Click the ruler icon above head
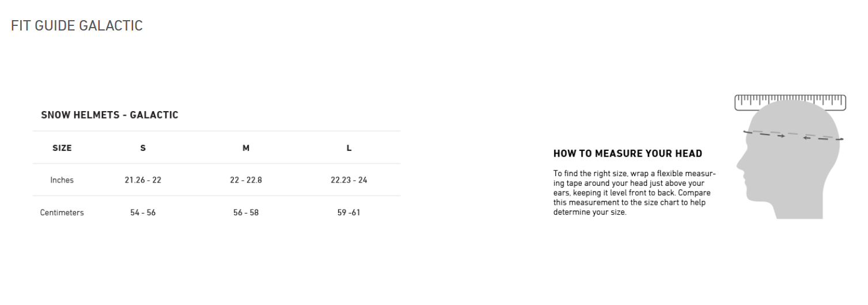This screenshot has height=305, width=868. coord(790,102)
